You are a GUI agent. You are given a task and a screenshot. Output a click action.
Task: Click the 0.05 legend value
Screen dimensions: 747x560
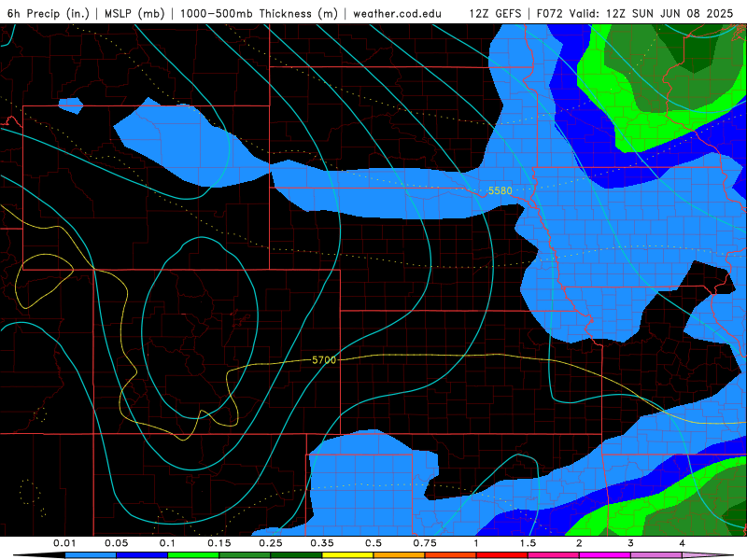(116, 543)
